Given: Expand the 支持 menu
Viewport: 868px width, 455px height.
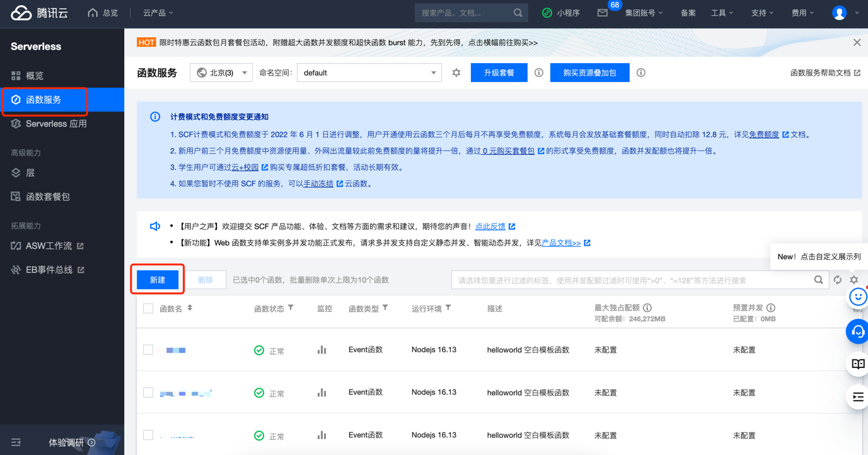Looking at the screenshot, I should tap(762, 13).
